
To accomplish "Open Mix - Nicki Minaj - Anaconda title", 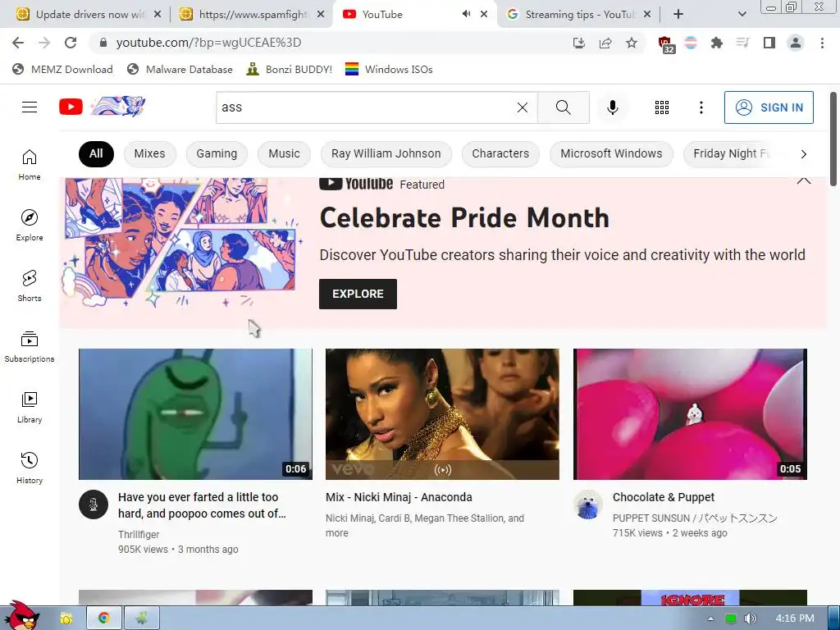I will click(x=399, y=497).
